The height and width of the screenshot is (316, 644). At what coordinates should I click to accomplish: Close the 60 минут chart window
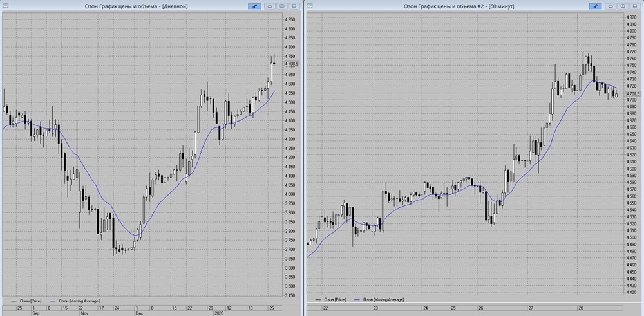(636, 5)
